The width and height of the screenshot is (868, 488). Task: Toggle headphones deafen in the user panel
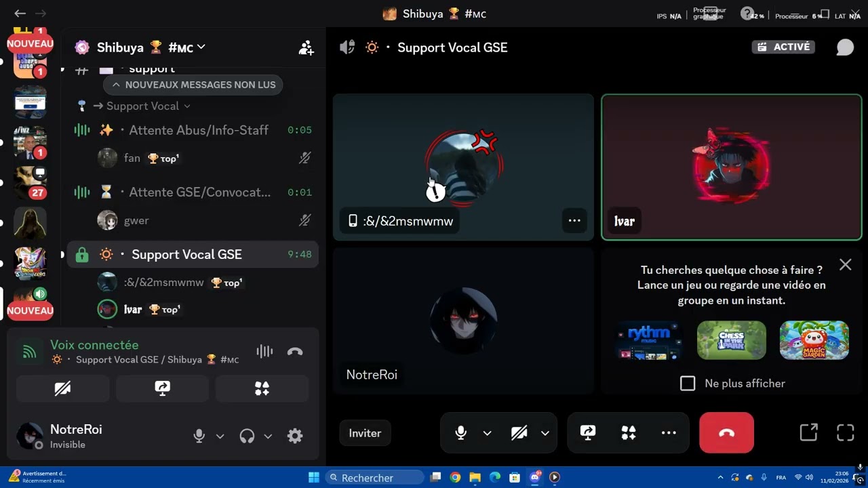[247, 436]
